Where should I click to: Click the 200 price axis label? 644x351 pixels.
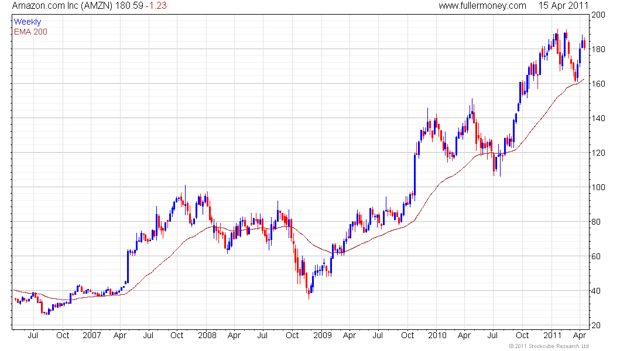pos(598,15)
